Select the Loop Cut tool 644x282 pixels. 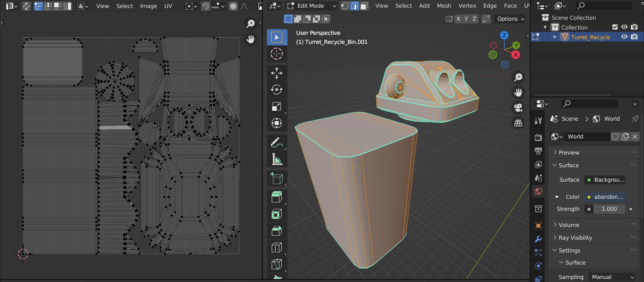click(x=276, y=248)
